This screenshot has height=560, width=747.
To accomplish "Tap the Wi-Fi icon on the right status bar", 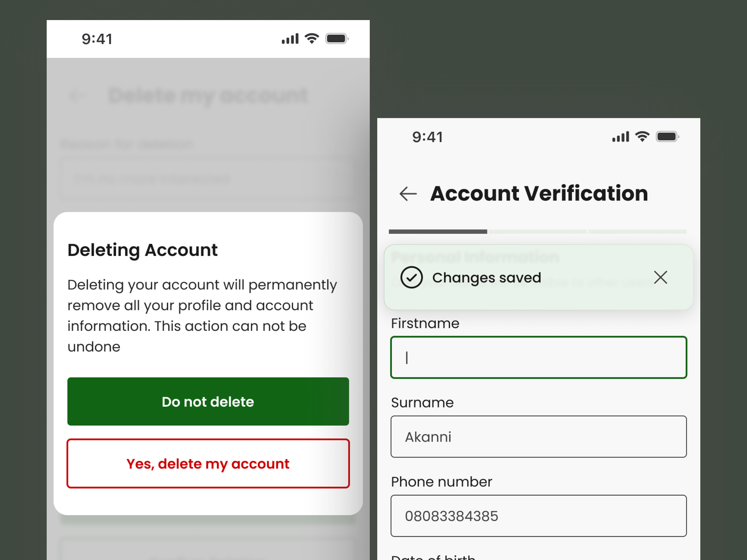I will 643,136.
